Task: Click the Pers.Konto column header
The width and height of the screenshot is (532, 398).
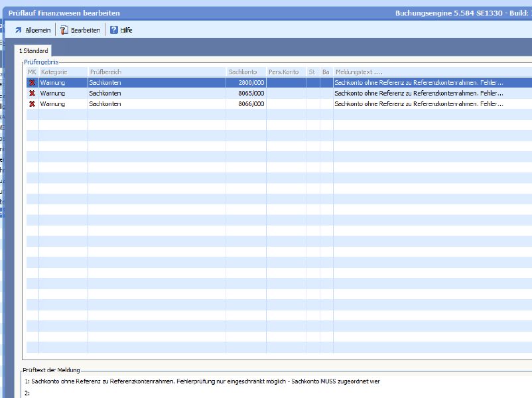Action: tap(285, 72)
